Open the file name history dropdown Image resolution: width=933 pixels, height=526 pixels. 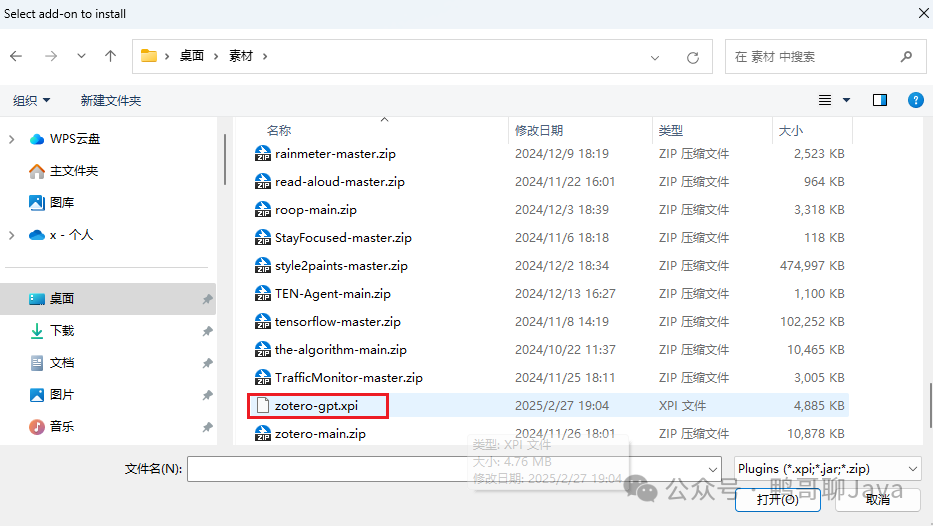712,469
